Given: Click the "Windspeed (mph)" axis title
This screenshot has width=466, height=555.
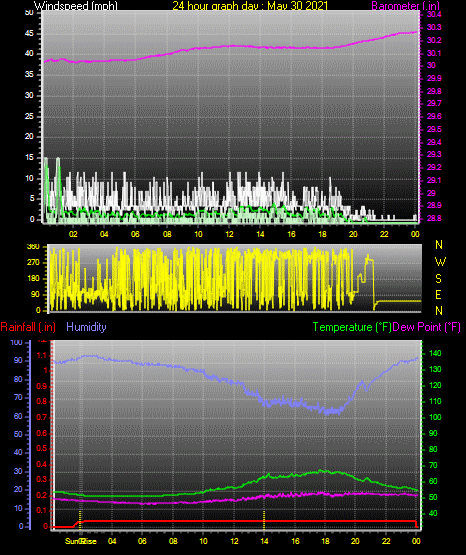Looking at the screenshot, I should point(75,5).
